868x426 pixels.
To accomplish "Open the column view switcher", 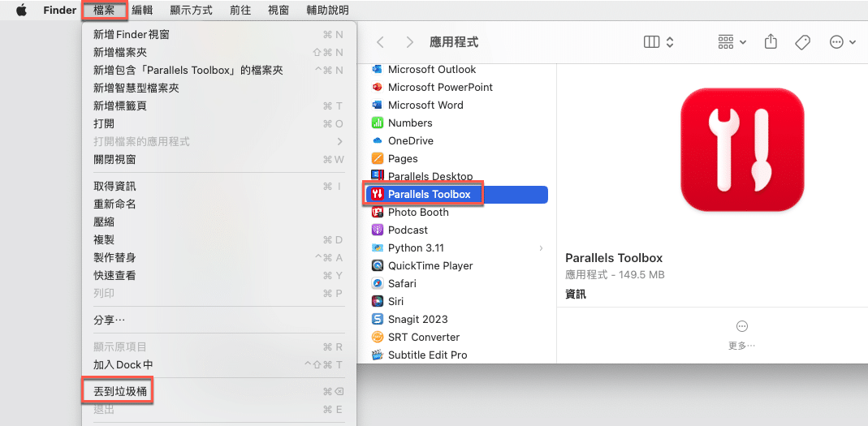I will point(659,42).
